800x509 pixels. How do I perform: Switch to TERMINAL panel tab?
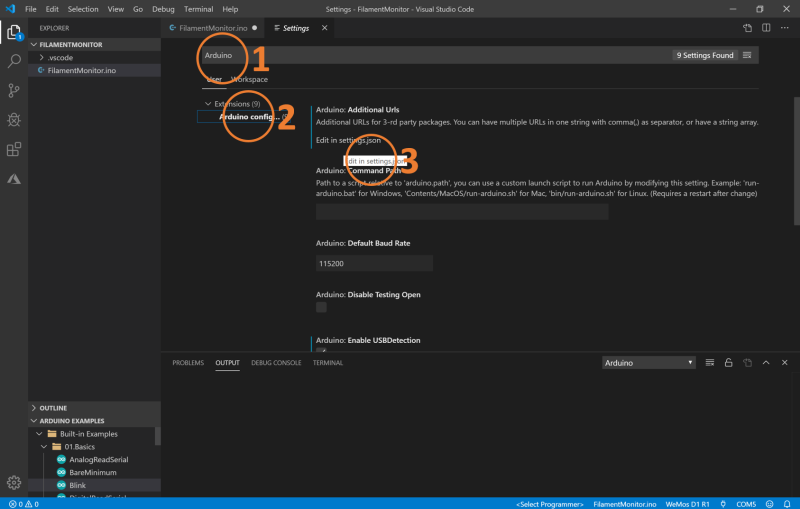pos(328,363)
